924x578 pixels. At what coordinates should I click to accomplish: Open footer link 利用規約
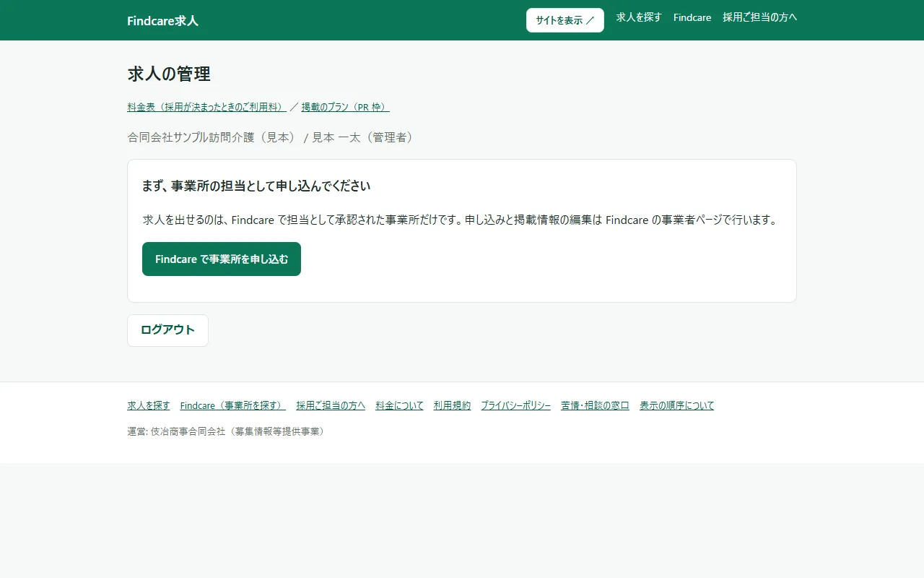(x=452, y=405)
